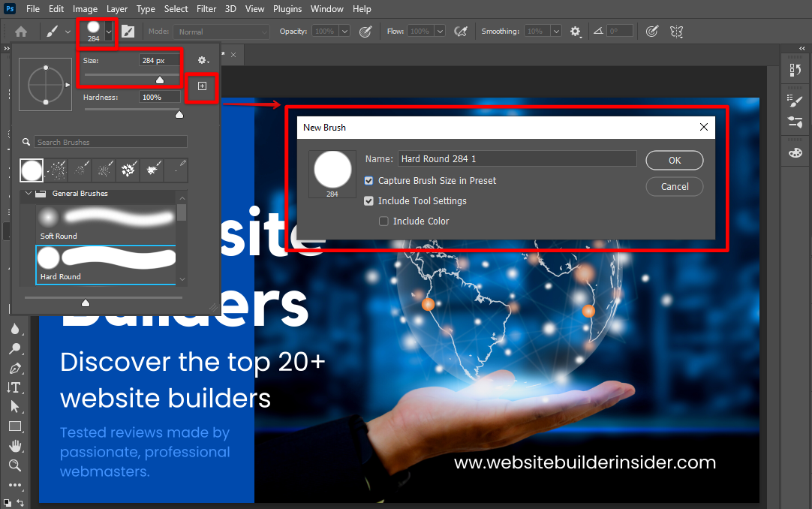Click the create new brush preset icon

202,86
